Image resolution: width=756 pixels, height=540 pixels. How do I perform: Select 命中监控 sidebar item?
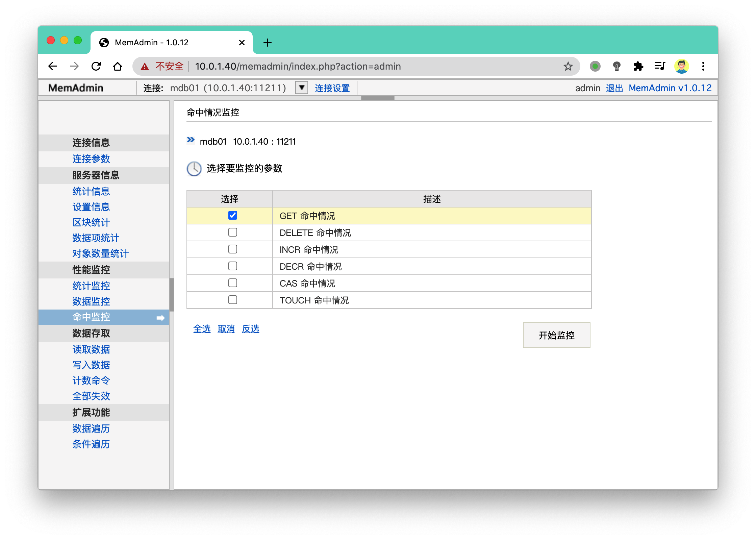[x=104, y=317]
